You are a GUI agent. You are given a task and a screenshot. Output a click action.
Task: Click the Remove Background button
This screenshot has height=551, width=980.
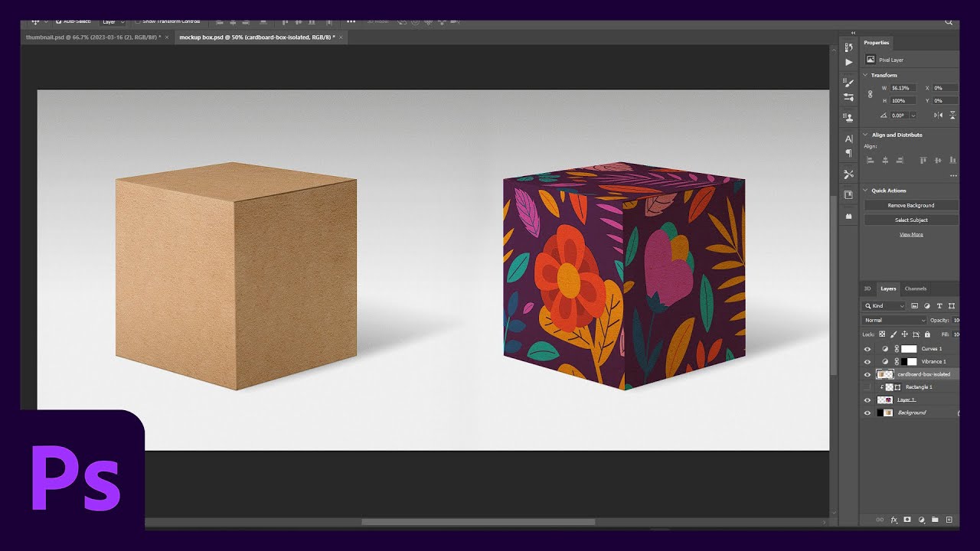tap(911, 205)
